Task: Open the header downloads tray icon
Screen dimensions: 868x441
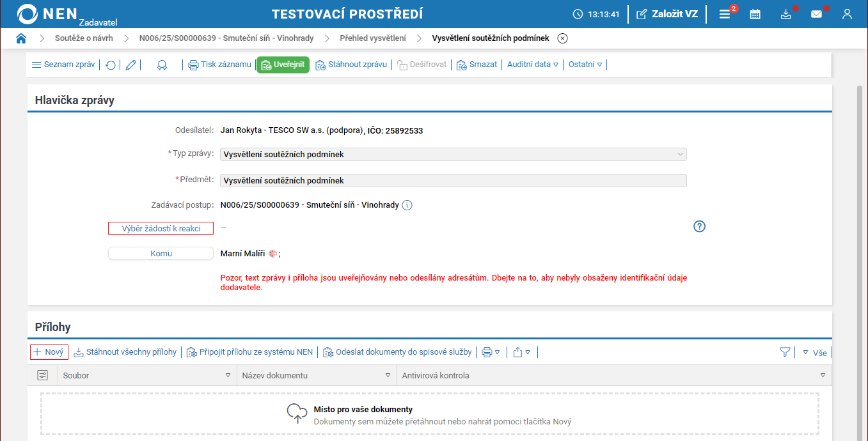Action: pyautogui.click(x=786, y=14)
